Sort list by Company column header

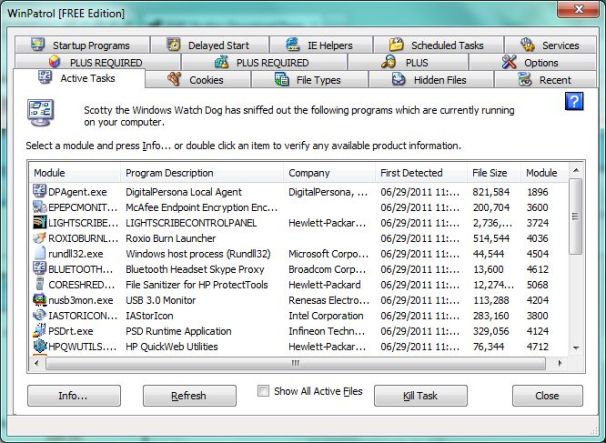pyautogui.click(x=329, y=172)
